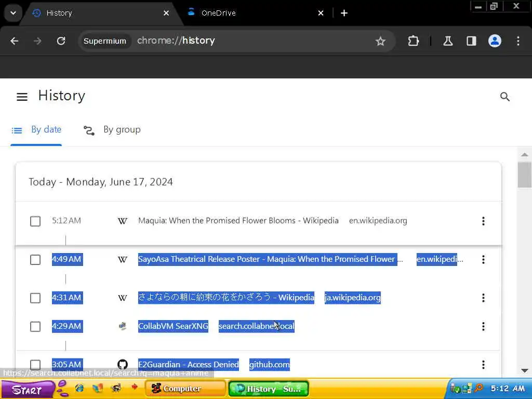Image resolution: width=532 pixels, height=399 pixels.
Task: Click Wikipedia favicon of 5:12 AM entry
Action: 123,221
